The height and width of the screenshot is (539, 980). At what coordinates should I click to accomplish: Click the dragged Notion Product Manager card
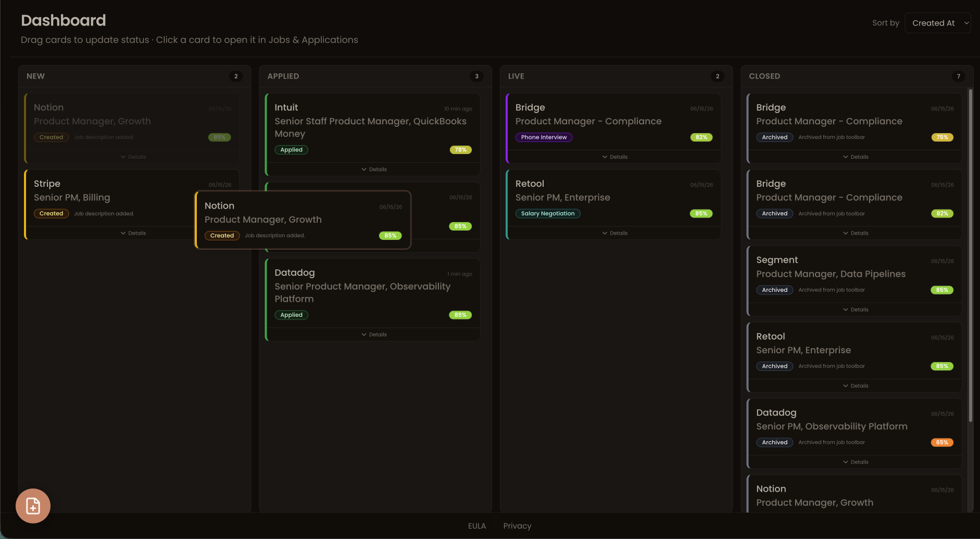pyautogui.click(x=303, y=220)
